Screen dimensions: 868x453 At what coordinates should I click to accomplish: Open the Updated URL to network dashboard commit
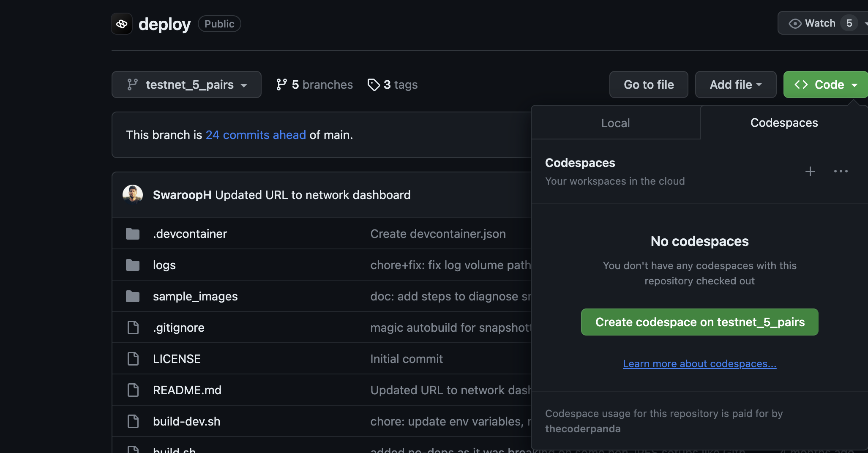(313, 195)
